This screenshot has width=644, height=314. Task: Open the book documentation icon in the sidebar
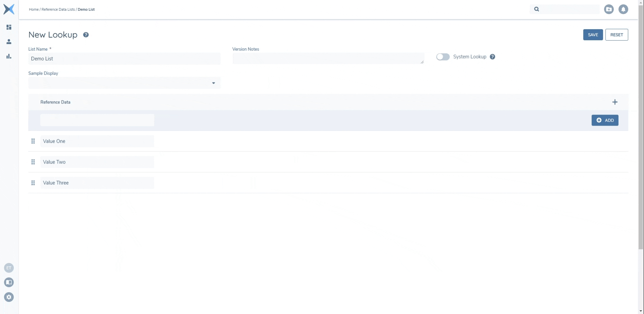pos(9,282)
